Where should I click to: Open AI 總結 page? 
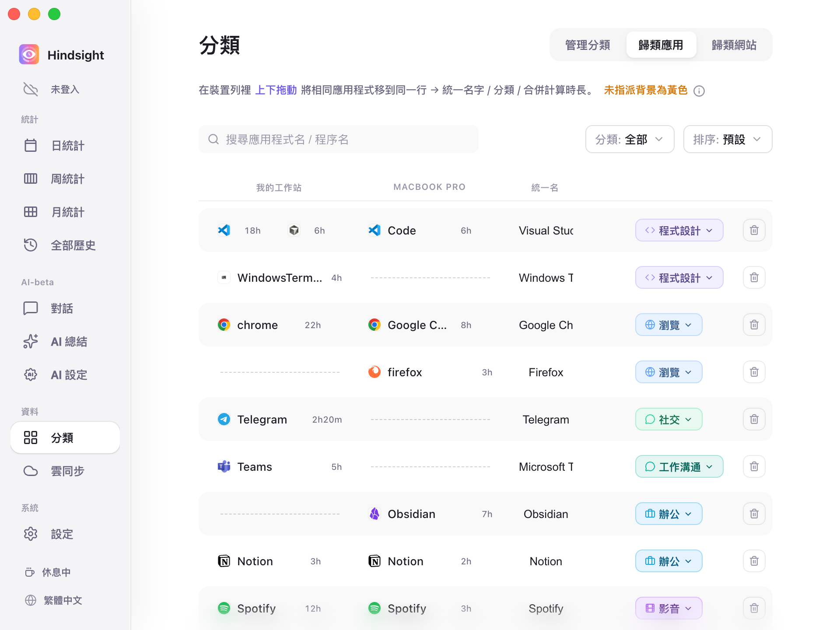point(65,341)
